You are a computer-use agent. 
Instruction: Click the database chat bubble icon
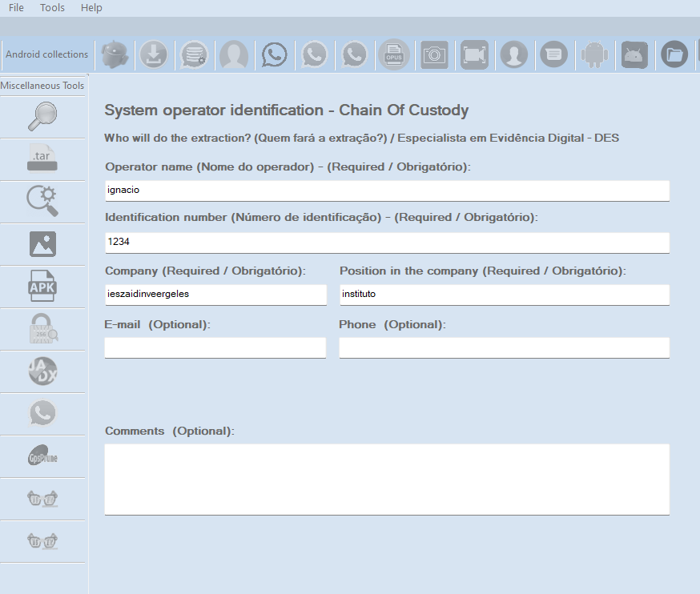click(x=194, y=55)
